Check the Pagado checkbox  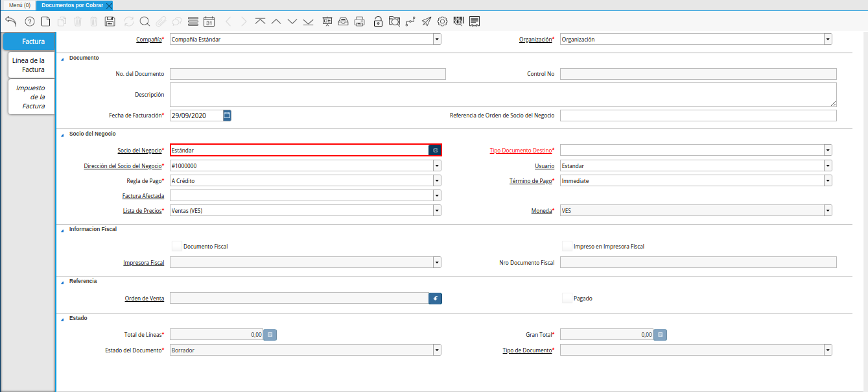click(x=567, y=298)
